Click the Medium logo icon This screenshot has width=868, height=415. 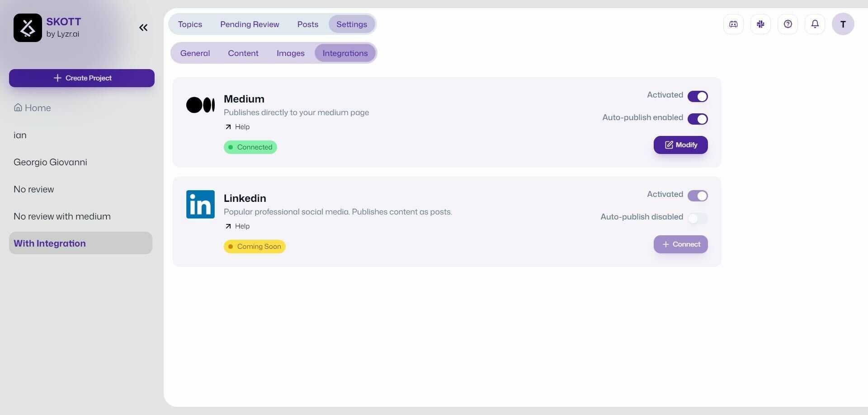click(x=200, y=105)
